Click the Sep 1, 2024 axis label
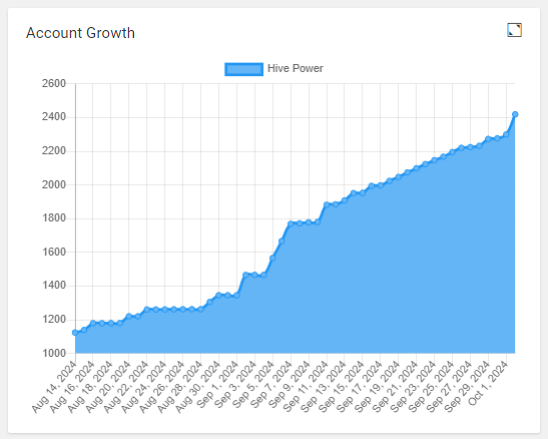548x439 pixels. click(218, 384)
